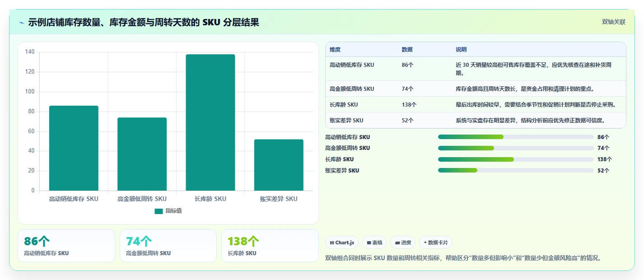
Task: Click the 74个 value beside the progress bar
Action: [603, 148]
